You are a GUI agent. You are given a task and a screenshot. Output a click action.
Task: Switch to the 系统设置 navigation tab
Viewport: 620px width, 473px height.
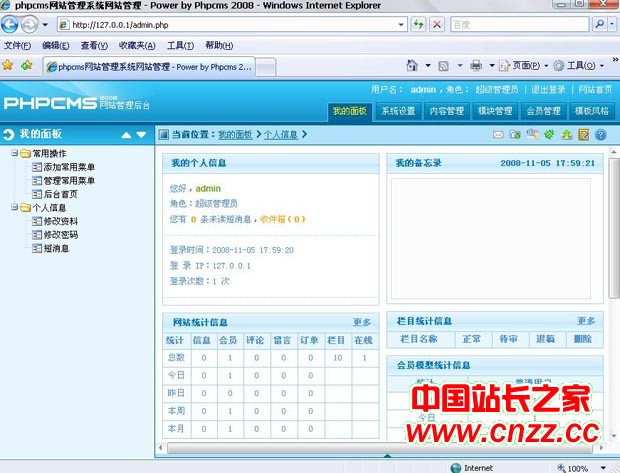click(x=398, y=111)
